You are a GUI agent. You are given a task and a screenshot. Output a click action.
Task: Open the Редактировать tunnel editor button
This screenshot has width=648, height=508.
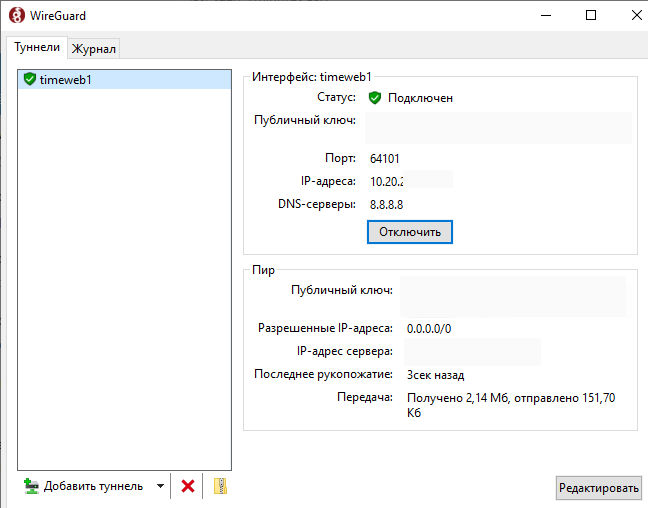coord(598,488)
